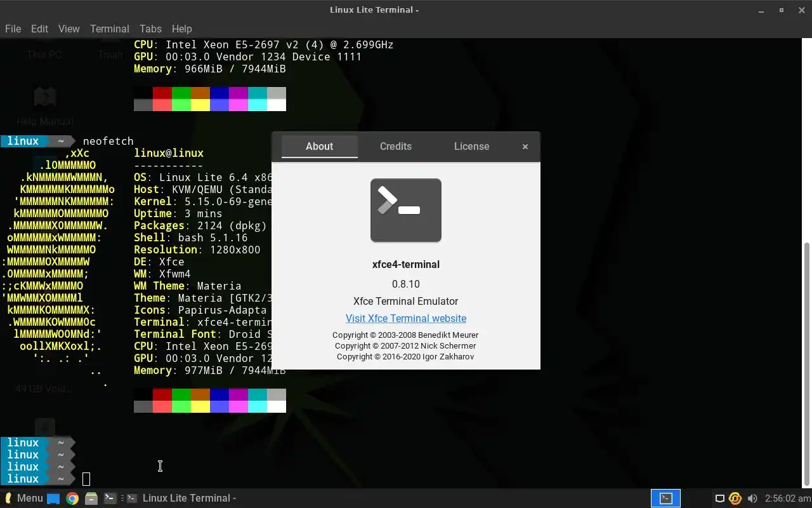Minimize the Linux Lite Terminal window

tap(762, 10)
